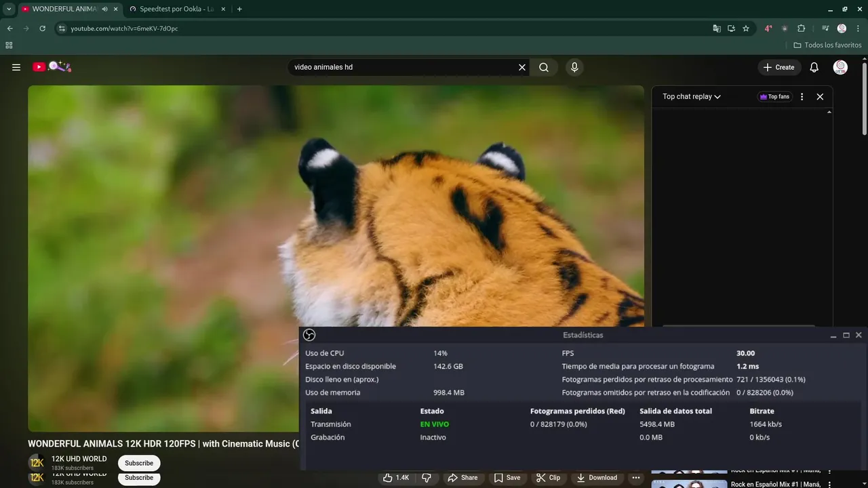
Task: Mute the YouTube tab audio icon
Action: pos(104,9)
